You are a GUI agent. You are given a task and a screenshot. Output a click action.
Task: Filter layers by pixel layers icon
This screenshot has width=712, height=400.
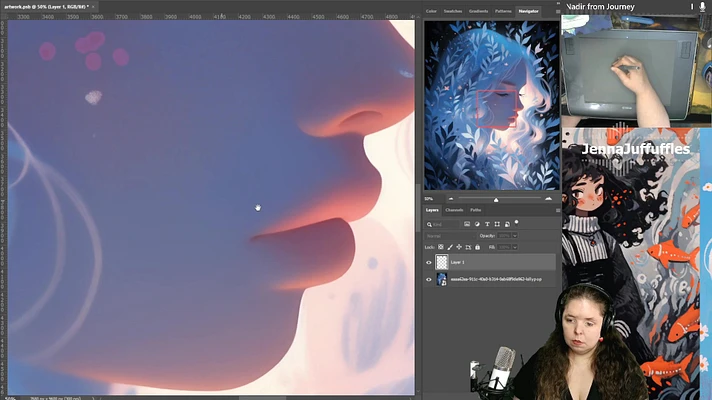pos(467,224)
